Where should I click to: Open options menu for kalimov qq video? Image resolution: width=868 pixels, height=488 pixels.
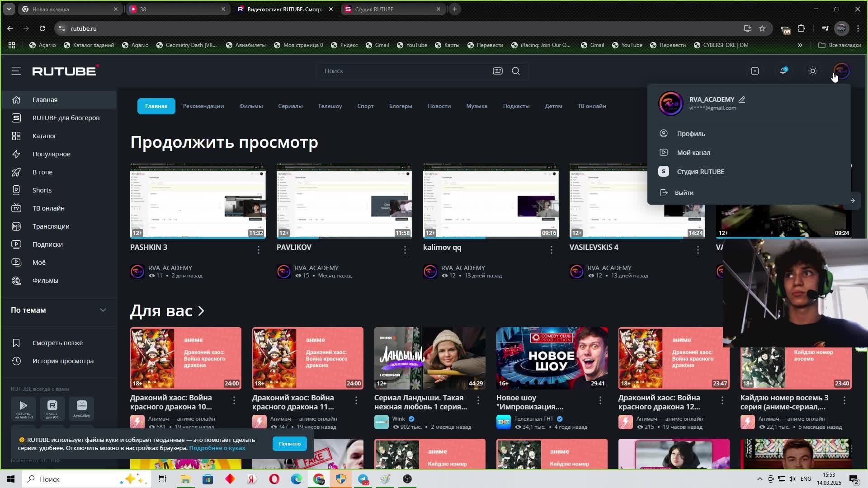[552, 250]
